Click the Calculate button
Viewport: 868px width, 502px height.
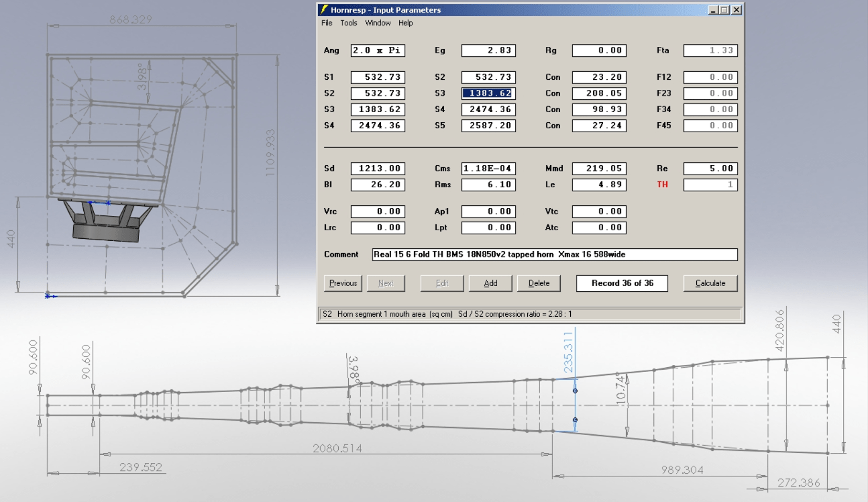[710, 283]
